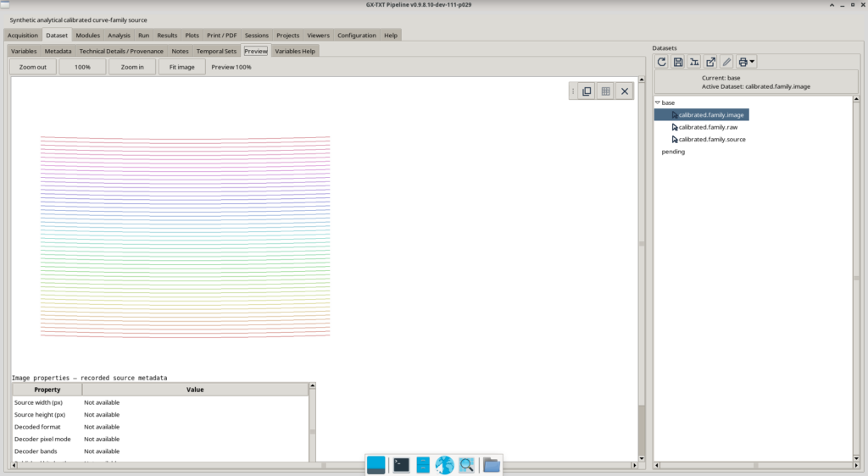
Task: Click the show desktop icon in the taskbar
Action: pyautogui.click(x=376, y=465)
